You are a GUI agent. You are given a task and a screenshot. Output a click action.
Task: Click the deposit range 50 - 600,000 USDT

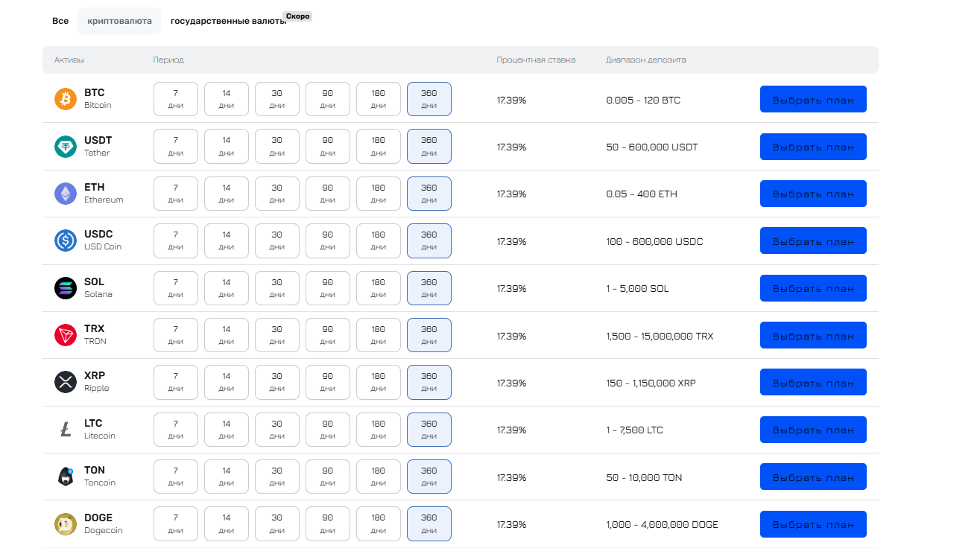click(652, 147)
